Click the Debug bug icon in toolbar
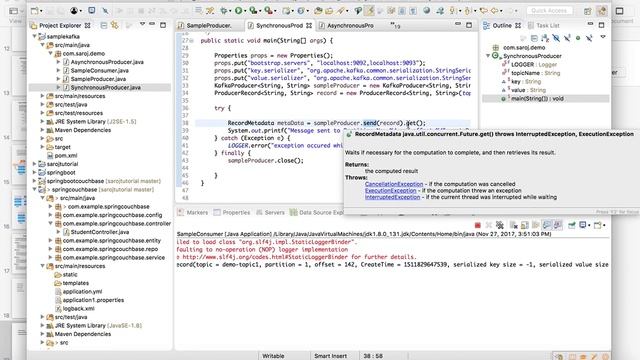This screenshot has height=360, width=640. pyautogui.click(x=224, y=11)
